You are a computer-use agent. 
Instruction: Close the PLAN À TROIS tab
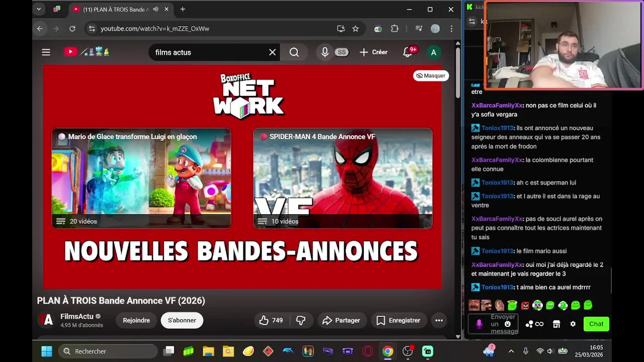click(x=167, y=9)
